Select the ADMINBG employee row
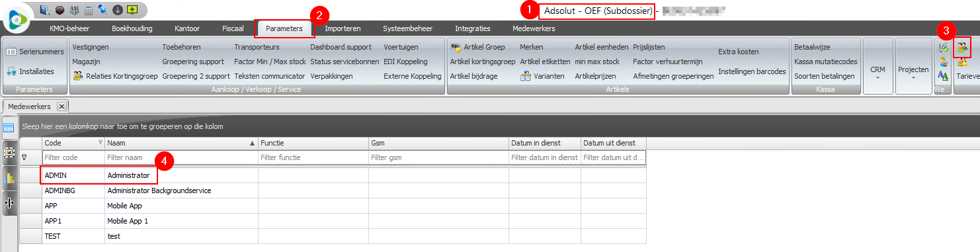The height and width of the screenshot is (252, 980). (x=333, y=190)
